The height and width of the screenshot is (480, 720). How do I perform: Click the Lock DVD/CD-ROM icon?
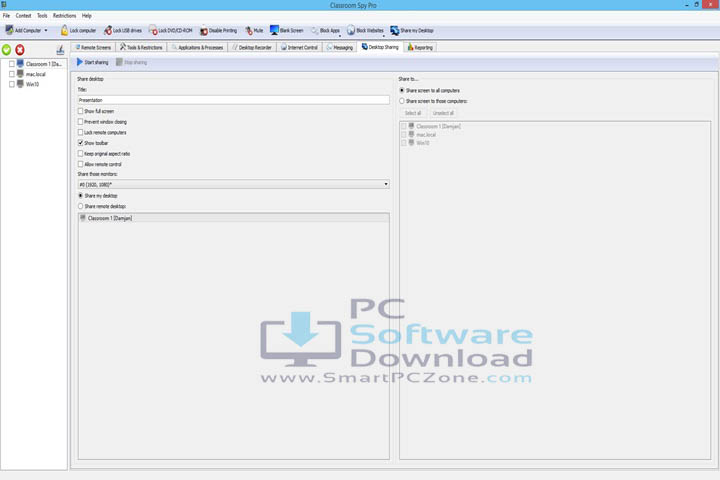tap(153, 30)
